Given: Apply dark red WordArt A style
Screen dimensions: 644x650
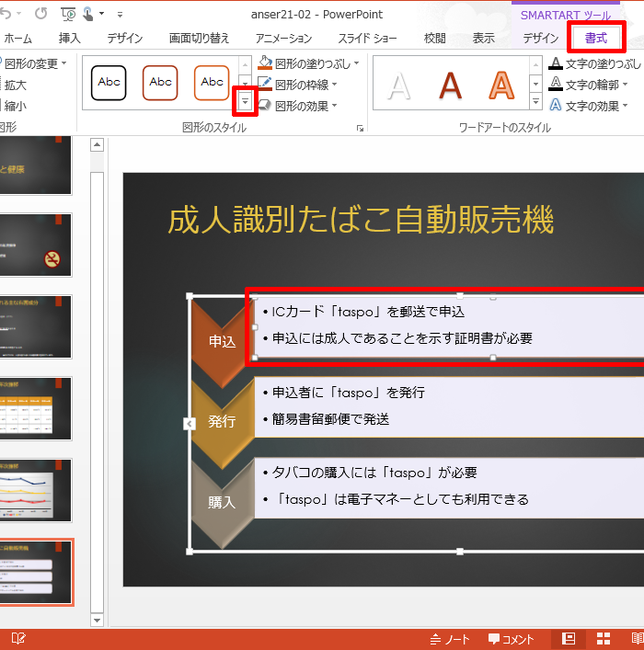Looking at the screenshot, I should click(x=450, y=86).
